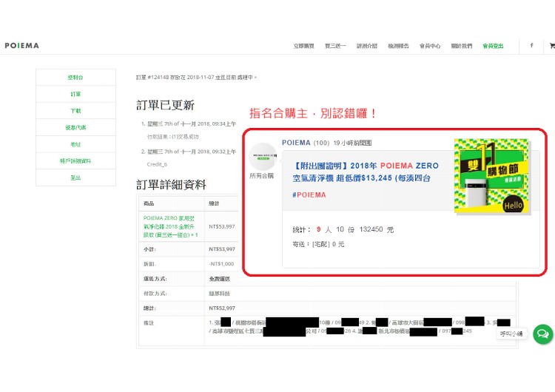The height and width of the screenshot is (392, 555).
Task: Open 地址 in the account sidebar
Action: pyautogui.click(x=75, y=144)
